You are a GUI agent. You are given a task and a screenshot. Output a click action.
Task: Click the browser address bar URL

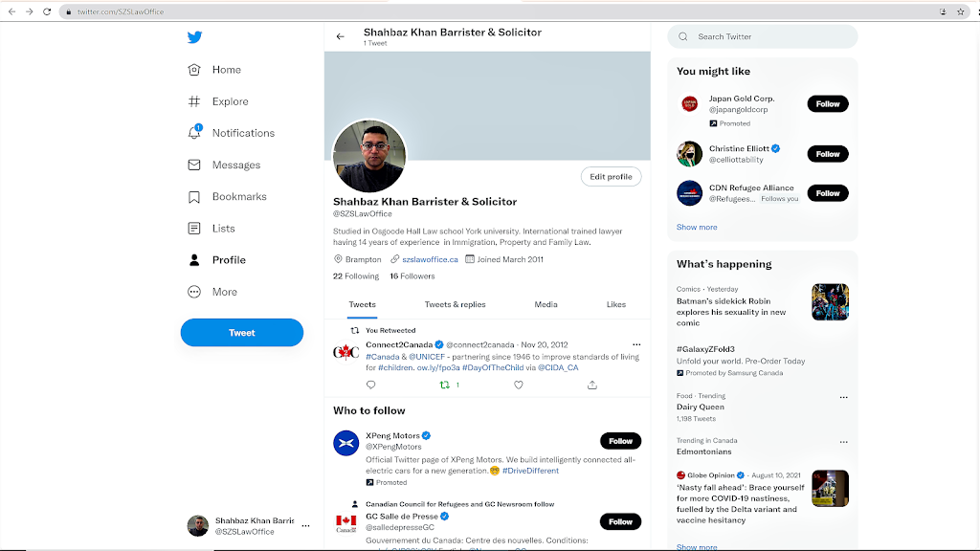pos(121,11)
